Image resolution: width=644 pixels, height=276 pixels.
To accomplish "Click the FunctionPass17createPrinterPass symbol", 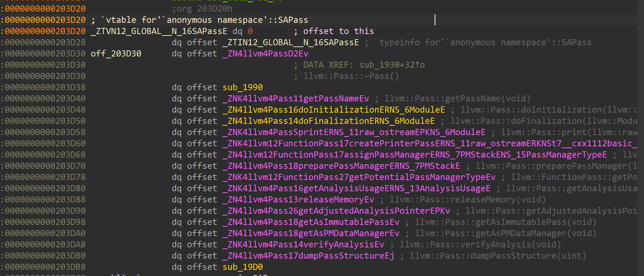I will (430, 143).
